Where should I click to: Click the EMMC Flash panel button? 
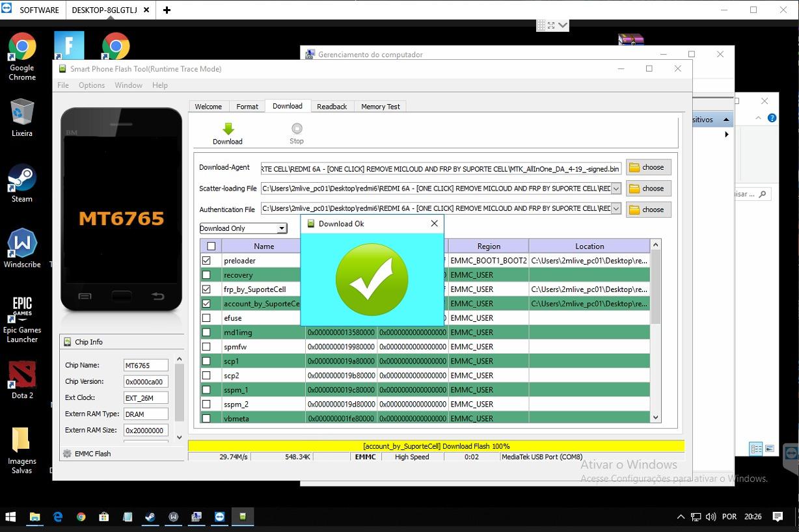click(x=122, y=453)
